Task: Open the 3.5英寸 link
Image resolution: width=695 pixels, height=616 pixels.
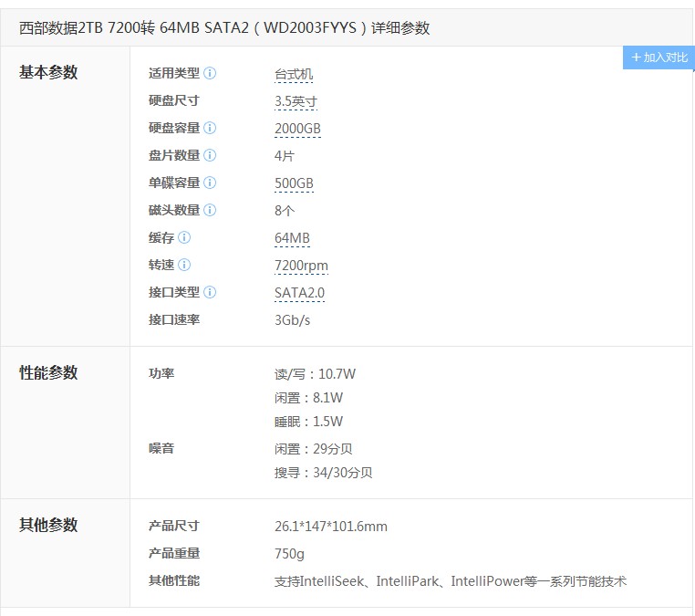Action: [296, 101]
